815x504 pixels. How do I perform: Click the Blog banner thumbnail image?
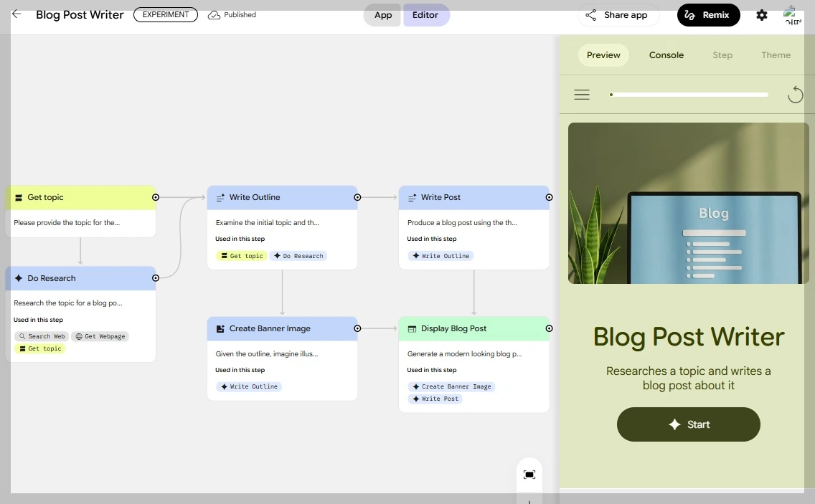(688, 203)
